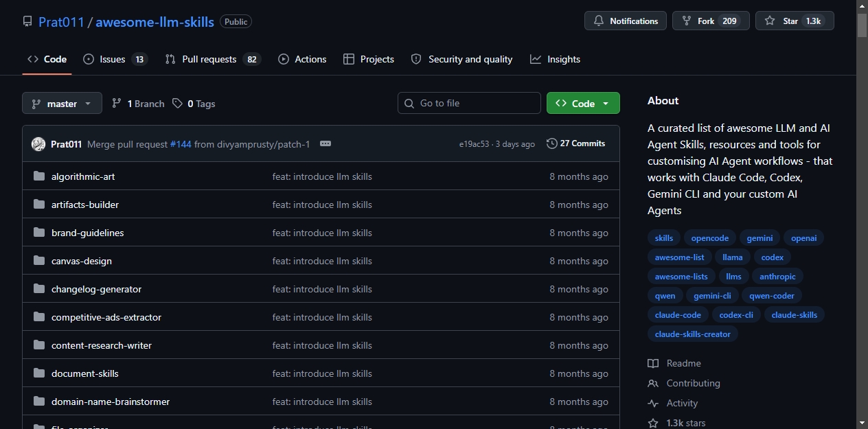The image size is (868, 429).
Task: Open the Issues tab
Action: [115, 59]
